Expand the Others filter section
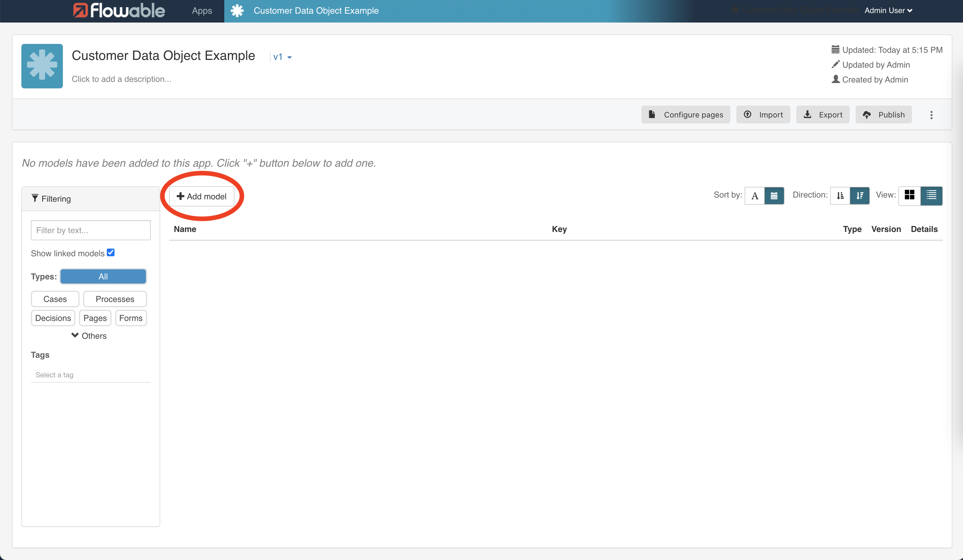This screenshot has height=560, width=963. pyautogui.click(x=89, y=336)
